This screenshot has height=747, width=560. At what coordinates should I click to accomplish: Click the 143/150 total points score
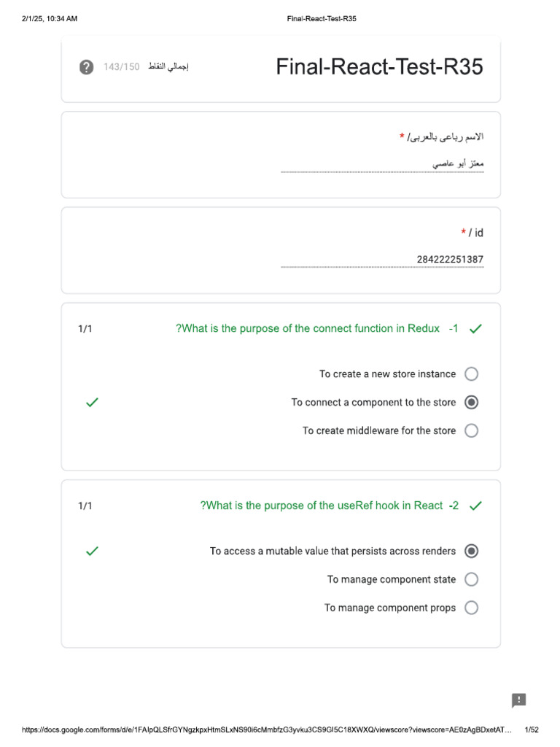[x=121, y=67]
